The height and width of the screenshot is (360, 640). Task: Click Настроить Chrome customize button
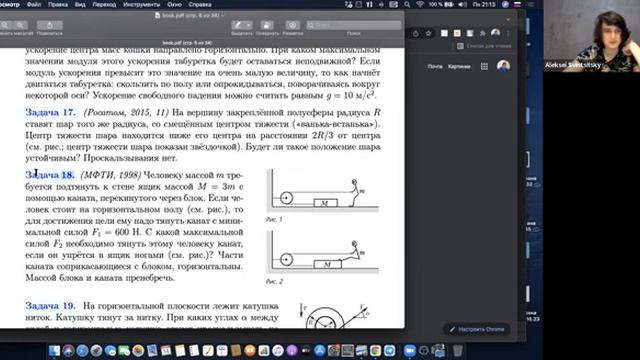pos(477,329)
